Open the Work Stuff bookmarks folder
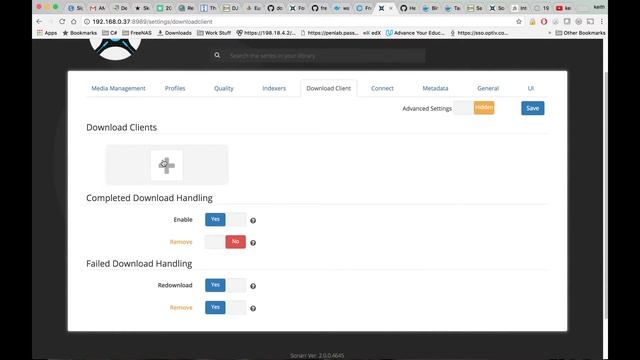Viewport: 640px width, 360px height. coord(214,33)
